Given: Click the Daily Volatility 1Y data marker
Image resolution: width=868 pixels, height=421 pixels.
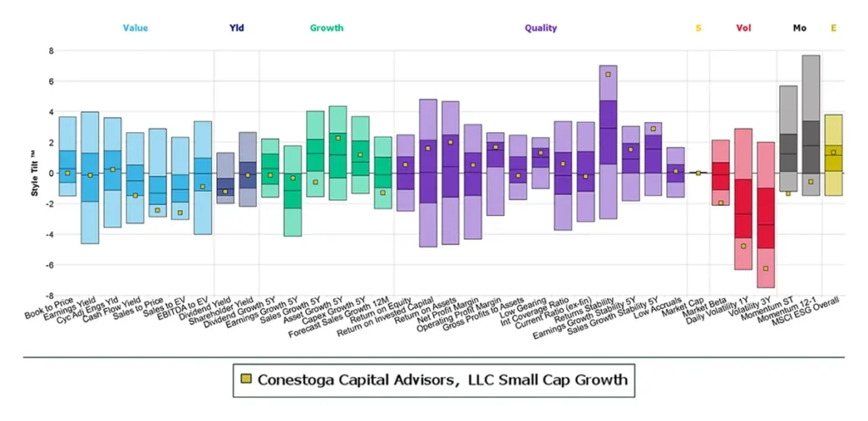Looking at the screenshot, I should coord(743,246).
